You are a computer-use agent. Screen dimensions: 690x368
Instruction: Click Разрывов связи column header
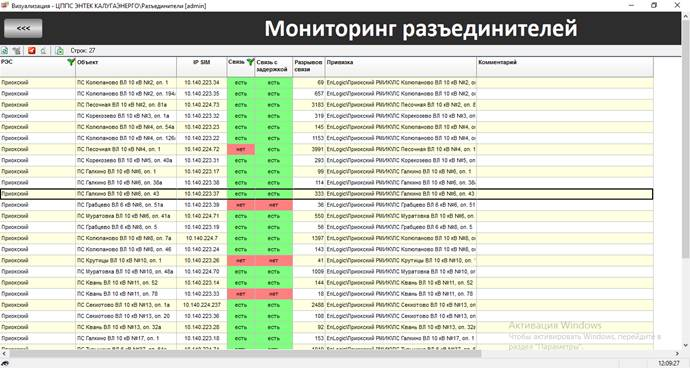(x=308, y=66)
